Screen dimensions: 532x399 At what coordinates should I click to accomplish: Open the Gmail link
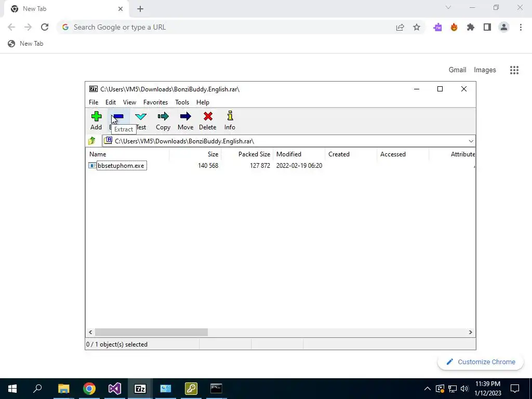click(x=457, y=70)
